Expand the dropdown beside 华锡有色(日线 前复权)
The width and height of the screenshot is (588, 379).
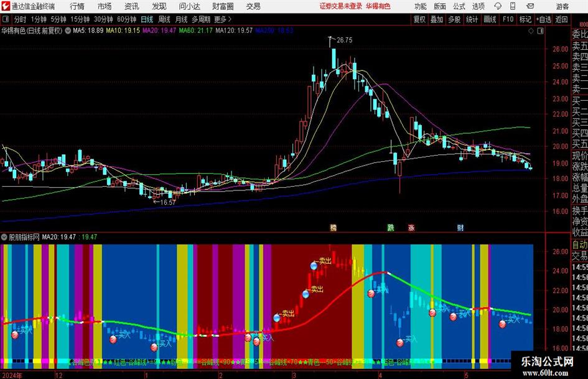pos(68,30)
